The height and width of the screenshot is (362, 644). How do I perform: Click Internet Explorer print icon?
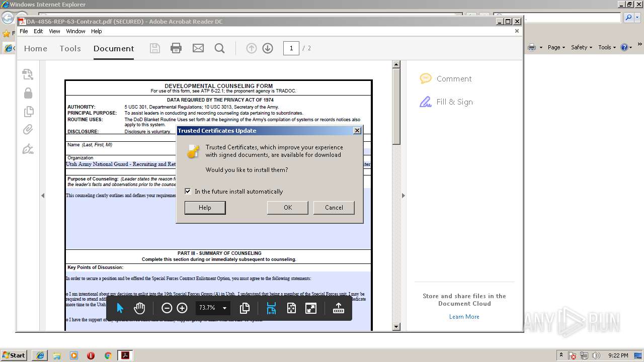[x=532, y=47]
